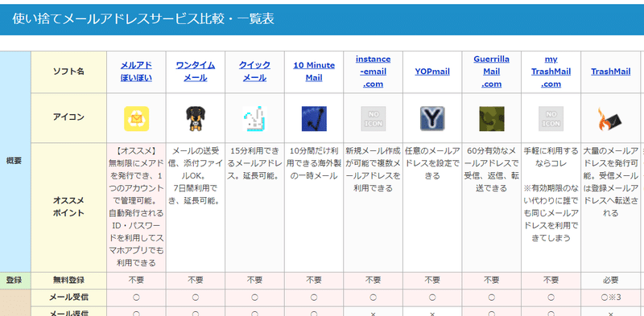This screenshot has width=644, height=316.
Task: Click the YOPmail Y letter icon
Action: (432, 119)
